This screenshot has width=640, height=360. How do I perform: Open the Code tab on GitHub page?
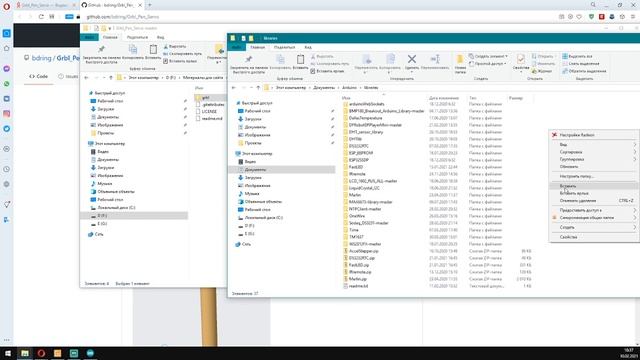pyautogui.click(x=38, y=76)
